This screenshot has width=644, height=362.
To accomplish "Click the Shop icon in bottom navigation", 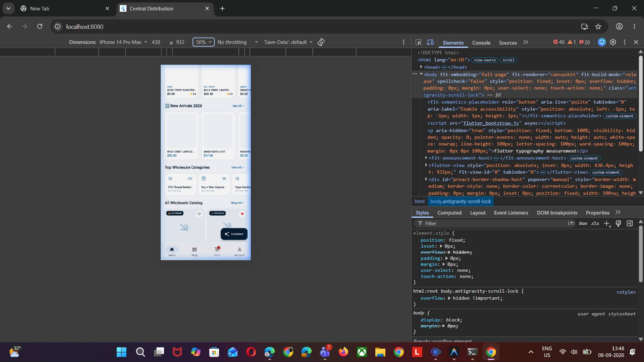I will (x=195, y=250).
